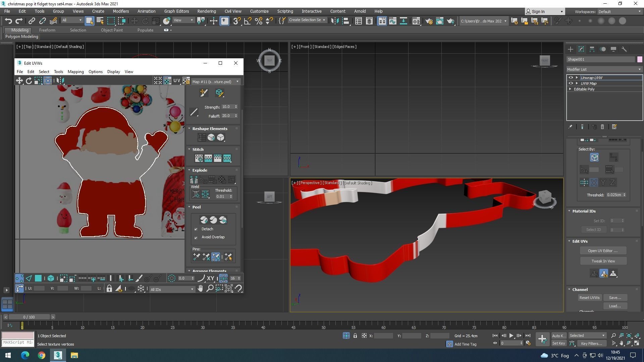Click the Render Setup teapot icon
644x362 pixels.
click(429, 21)
